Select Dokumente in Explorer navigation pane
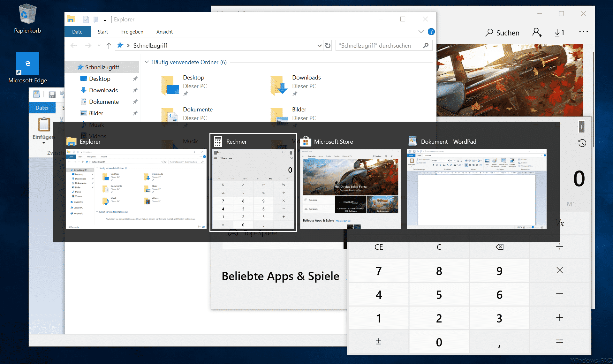 click(x=104, y=102)
